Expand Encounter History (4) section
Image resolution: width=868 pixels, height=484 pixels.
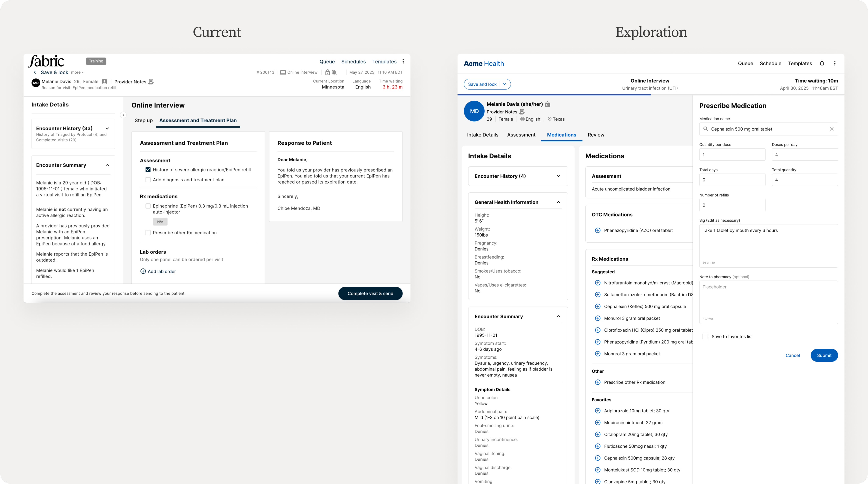tap(558, 176)
